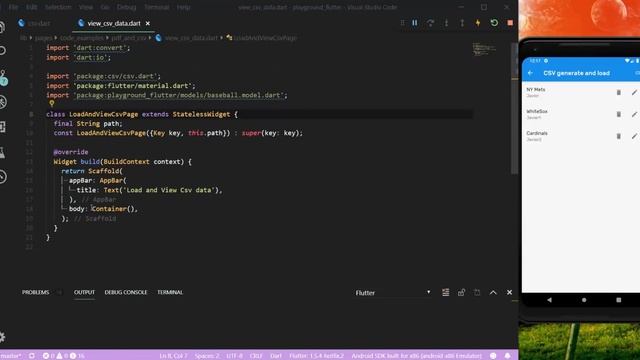This screenshot has width=640, height=360.
Task: Click the Step Out debug button
Action: point(462,23)
